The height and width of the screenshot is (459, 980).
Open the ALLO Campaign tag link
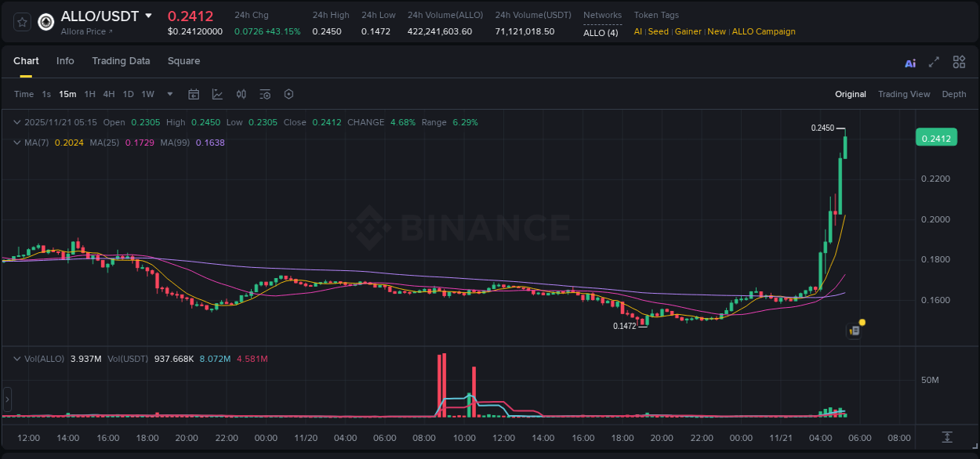point(764,31)
